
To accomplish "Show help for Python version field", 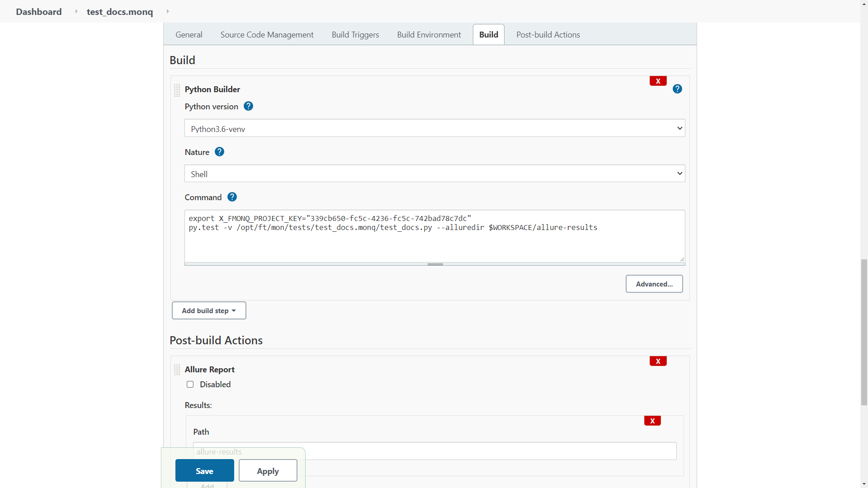I will (248, 106).
